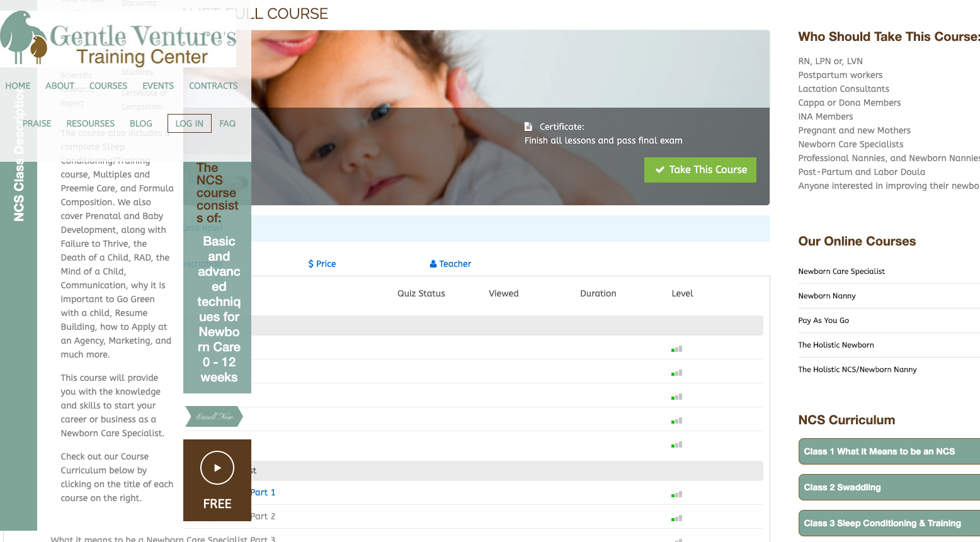The width and height of the screenshot is (980, 542).
Task: Open the COURSES menu item
Action: tap(108, 86)
